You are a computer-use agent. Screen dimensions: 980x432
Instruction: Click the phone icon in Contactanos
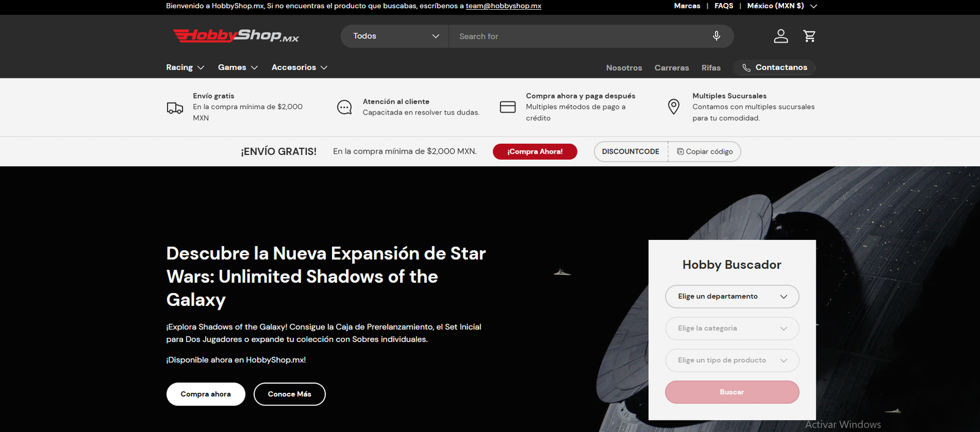(746, 68)
